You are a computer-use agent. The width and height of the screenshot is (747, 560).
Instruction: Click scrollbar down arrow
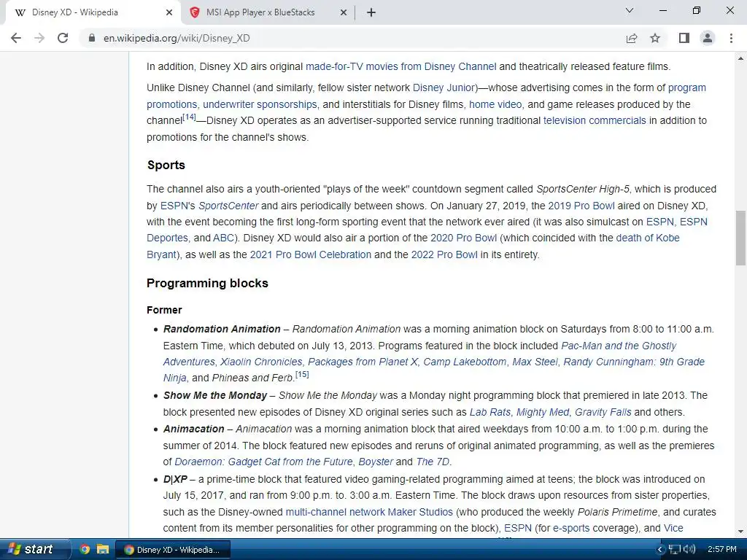point(740,532)
